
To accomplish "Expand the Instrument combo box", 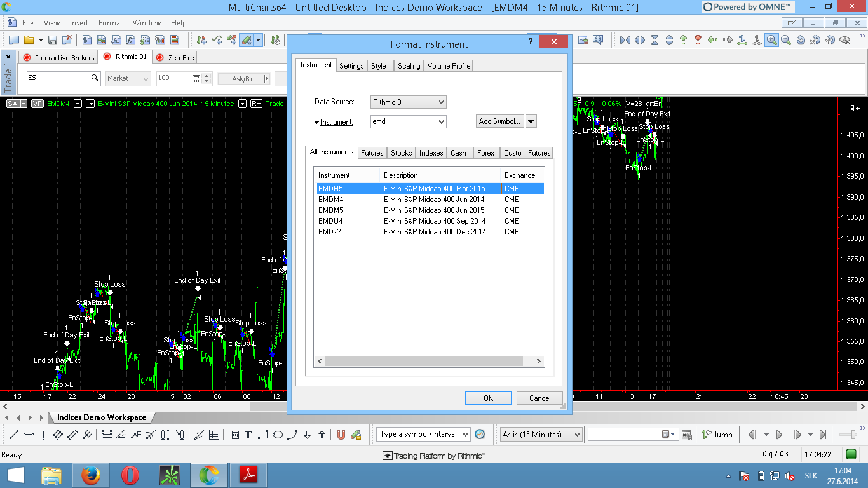I will [x=442, y=121].
